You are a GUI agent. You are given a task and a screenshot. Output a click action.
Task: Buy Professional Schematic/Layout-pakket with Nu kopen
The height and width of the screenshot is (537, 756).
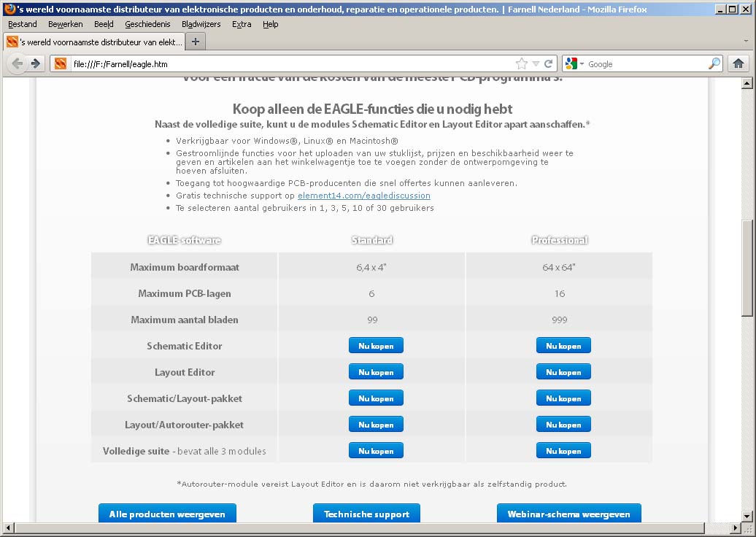(563, 398)
